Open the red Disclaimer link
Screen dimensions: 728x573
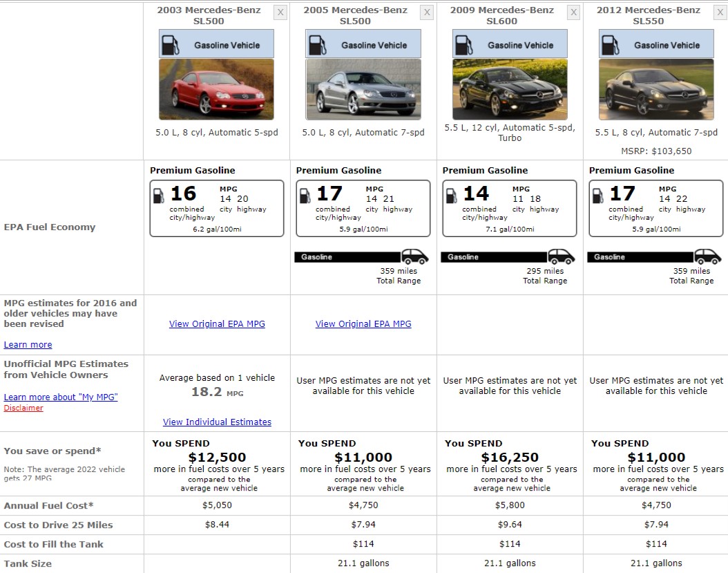click(x=23, y=408)
